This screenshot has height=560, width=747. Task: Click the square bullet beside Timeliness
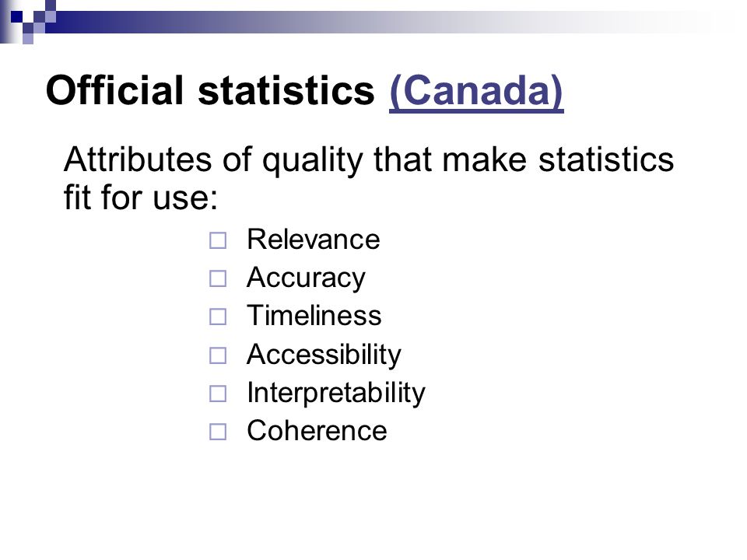point(218,317)
